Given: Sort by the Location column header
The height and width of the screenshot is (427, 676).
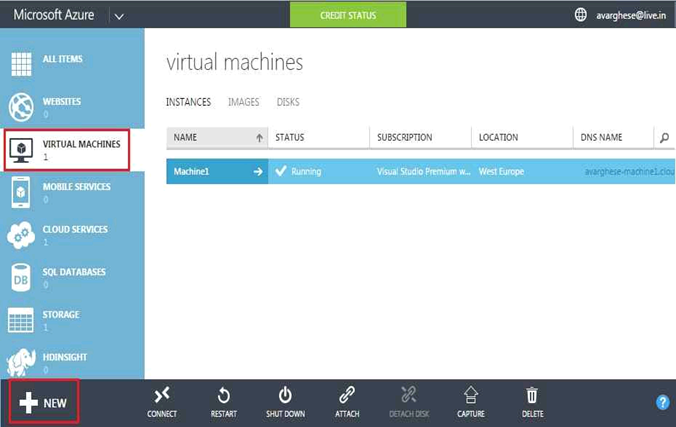Looking at the screenshot, I should (x=522, y=138).
